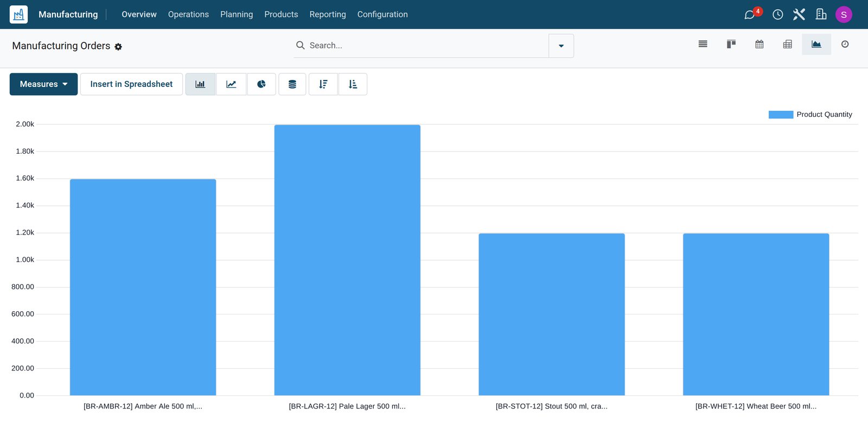The width and height of the screenshot is (868, 422).
Task: Click the gear icon beside Manufacturing Orders
Action: [118, 47]
